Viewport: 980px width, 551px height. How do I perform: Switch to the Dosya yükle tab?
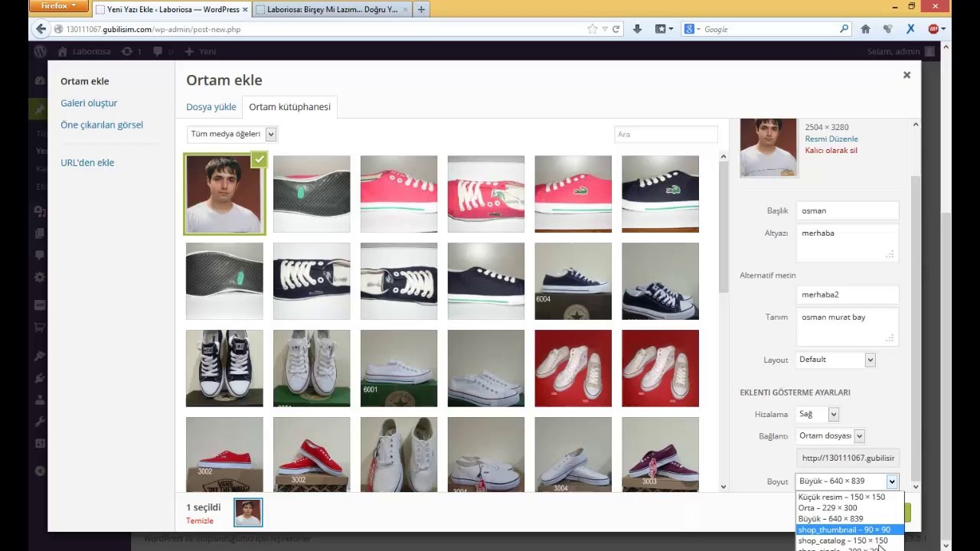click(211, 107)
